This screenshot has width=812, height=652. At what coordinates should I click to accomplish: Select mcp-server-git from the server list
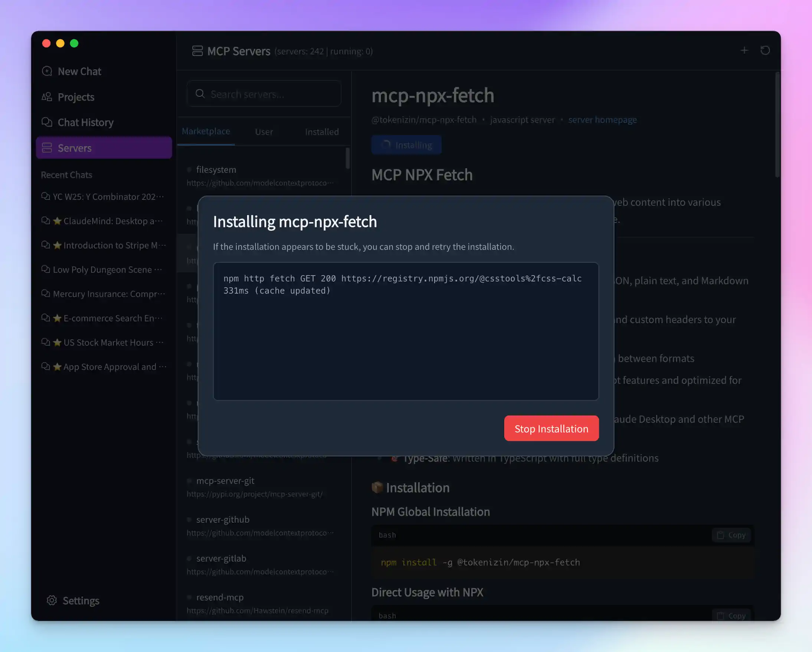[x=226, y=481]
